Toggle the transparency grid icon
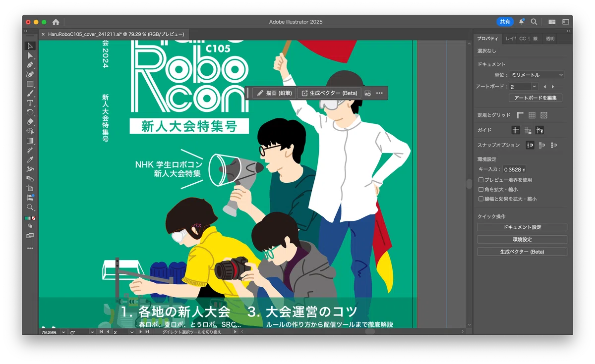Image resolution: width=595 pixels, height=364 pixels. pos(544,115)
